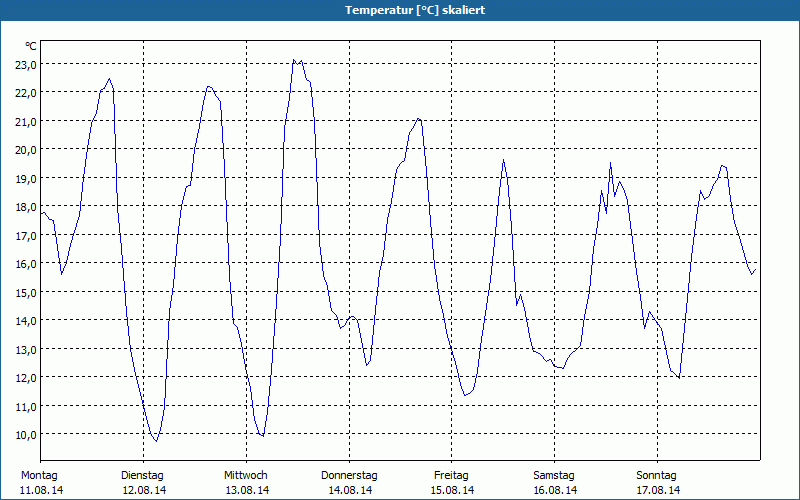Viewport: 800px width, 500px height.
Task: Click the 10,0 axis value
Action: [x=26, y=435]
